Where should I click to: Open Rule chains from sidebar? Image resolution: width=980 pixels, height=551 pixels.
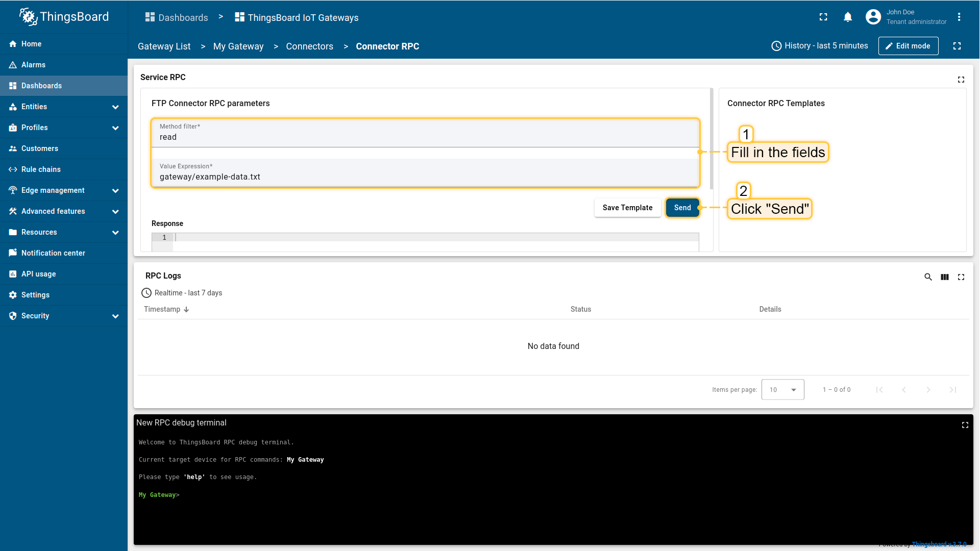click(41, 169)
